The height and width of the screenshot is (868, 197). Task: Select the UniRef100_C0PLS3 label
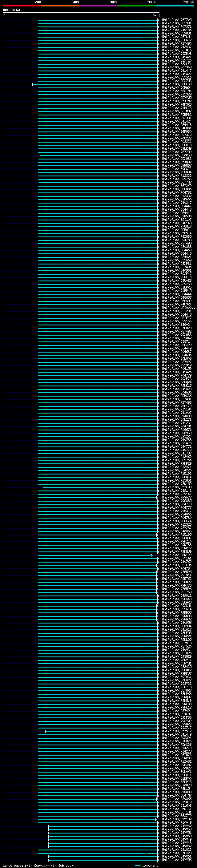pyautogui.click(x=177, y=84)
